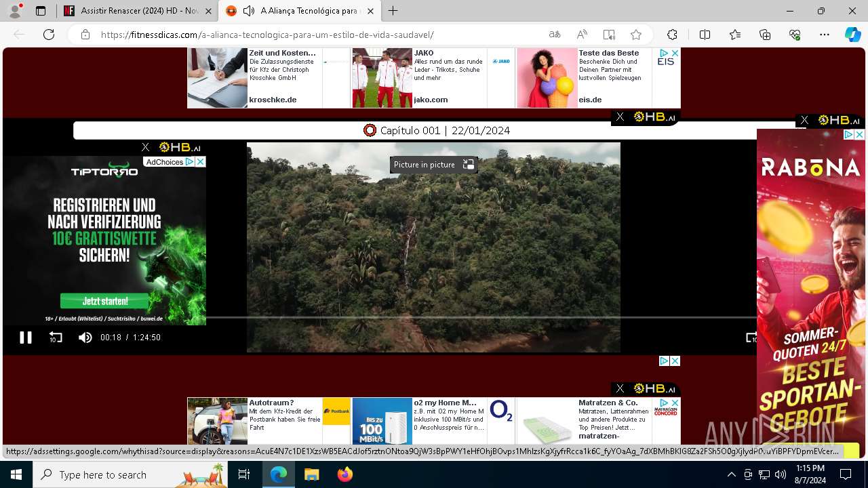Open Read aloud in address bar
Viewport: 868px width, 488px height.
pyautogui.click(x=582, y=35)
